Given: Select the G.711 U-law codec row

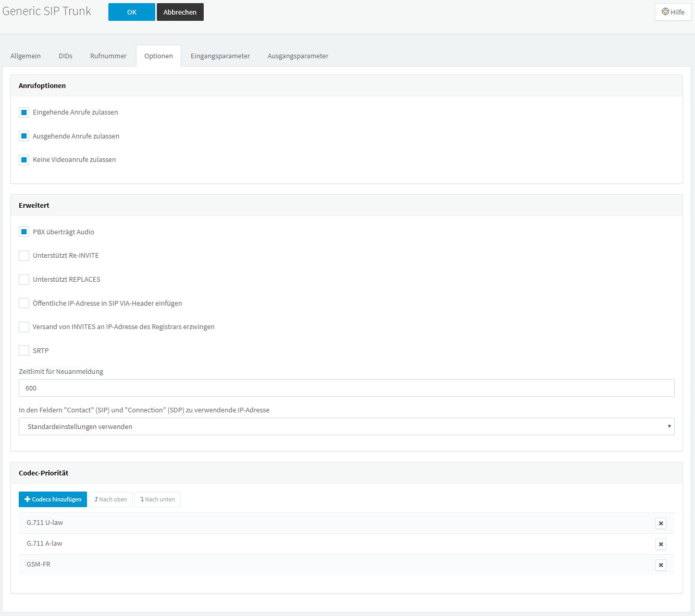Looking at the screenshot, I should (346, 523).
